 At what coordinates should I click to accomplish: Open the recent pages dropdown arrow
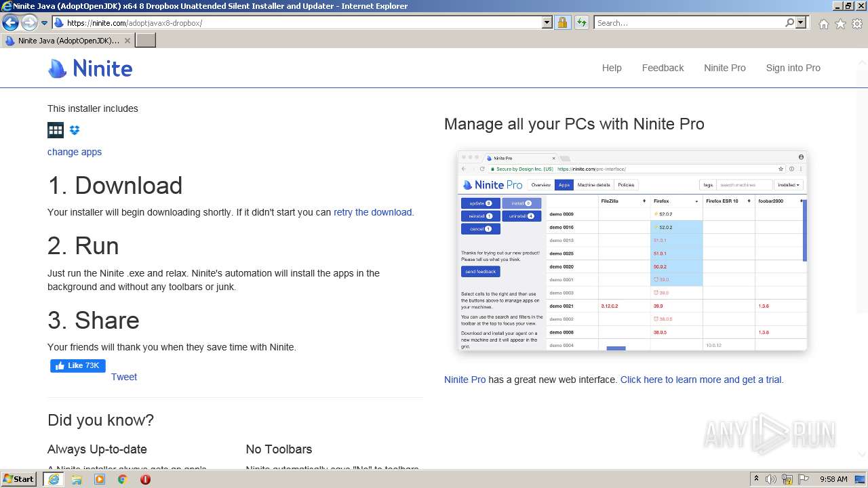(x=45, y=23)
